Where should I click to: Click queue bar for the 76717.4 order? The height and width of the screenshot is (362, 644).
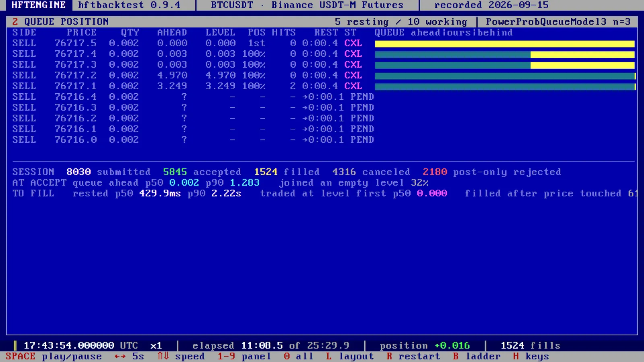pos(505,54)
